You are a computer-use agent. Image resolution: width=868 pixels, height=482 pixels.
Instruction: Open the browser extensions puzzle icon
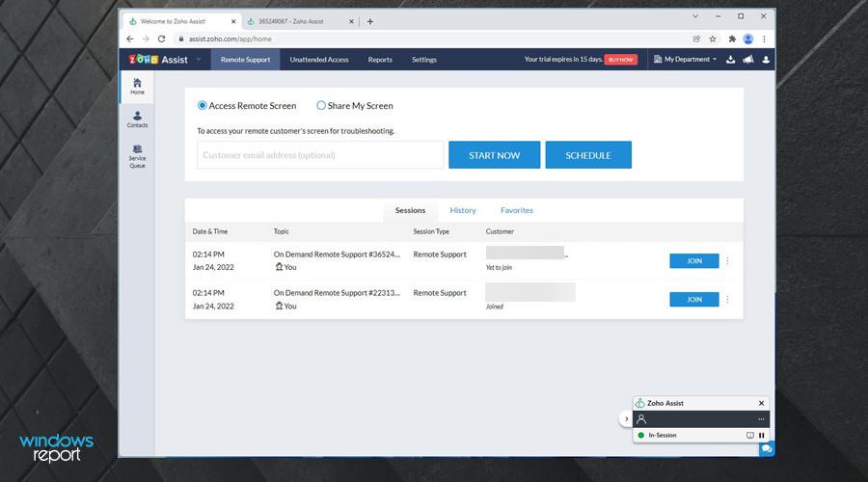tap(732, 39)
